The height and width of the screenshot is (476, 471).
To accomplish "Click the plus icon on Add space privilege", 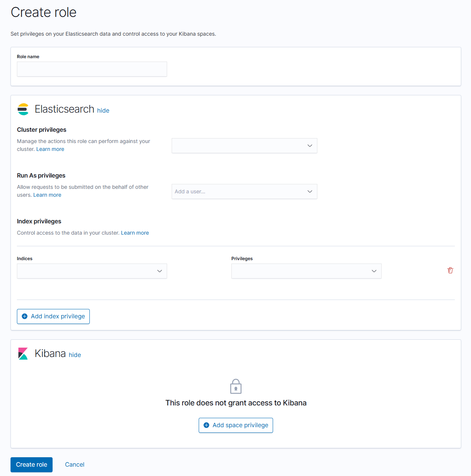I will pos(206,425).
